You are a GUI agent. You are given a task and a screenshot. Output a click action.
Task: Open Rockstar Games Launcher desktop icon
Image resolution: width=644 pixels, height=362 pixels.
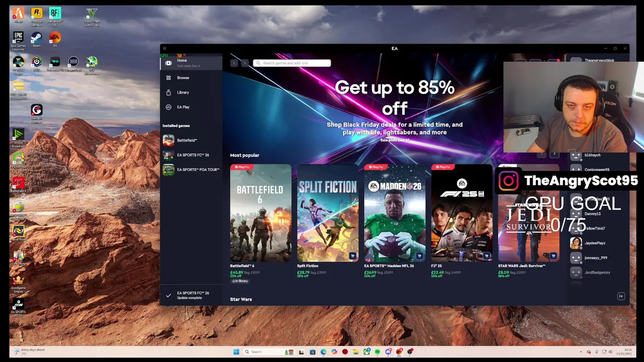[36, 17]
